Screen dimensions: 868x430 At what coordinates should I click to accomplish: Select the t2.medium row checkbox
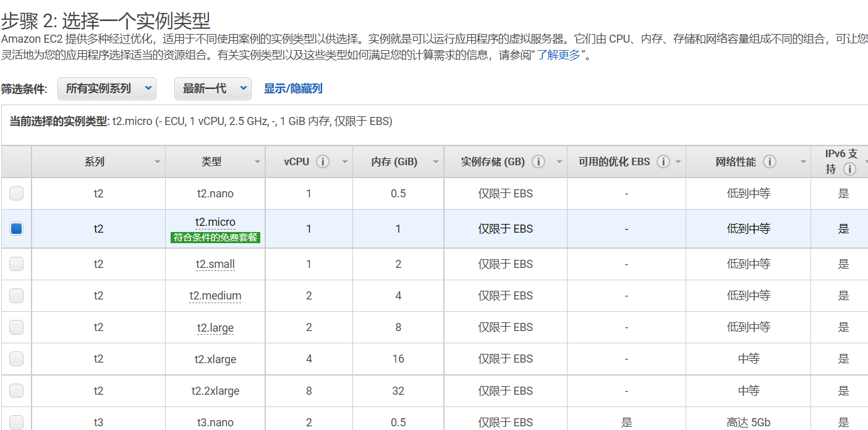click(16, 296)
